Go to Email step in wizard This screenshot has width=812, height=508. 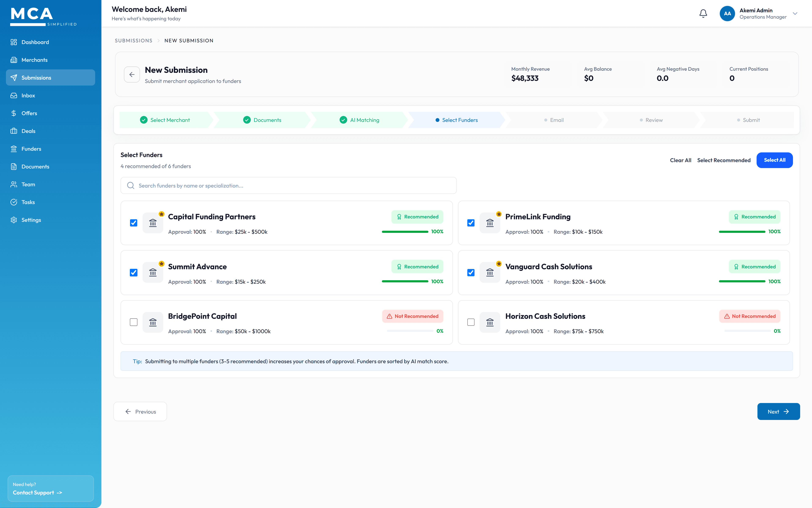pos(554,120)
